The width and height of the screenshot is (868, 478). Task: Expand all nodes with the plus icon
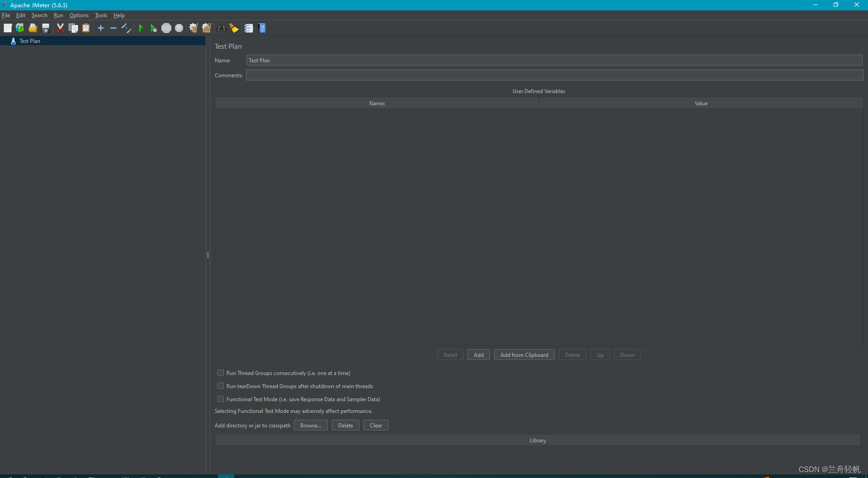click(101, 28)
